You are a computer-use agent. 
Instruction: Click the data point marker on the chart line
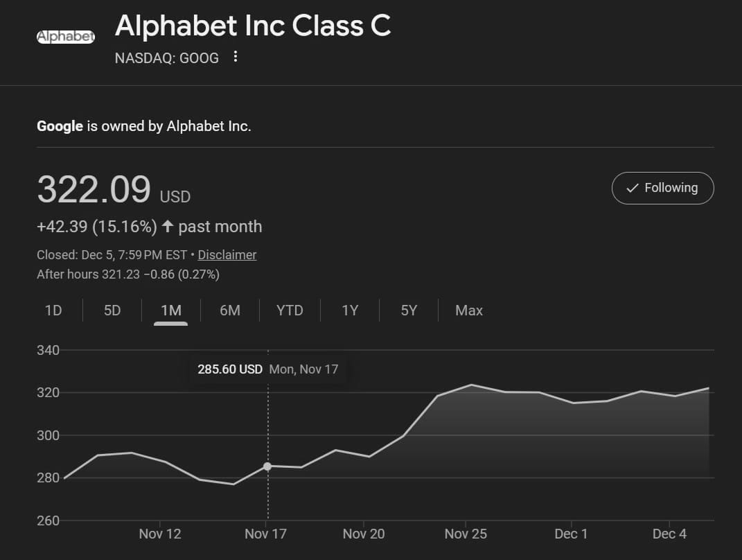(267, 466)
